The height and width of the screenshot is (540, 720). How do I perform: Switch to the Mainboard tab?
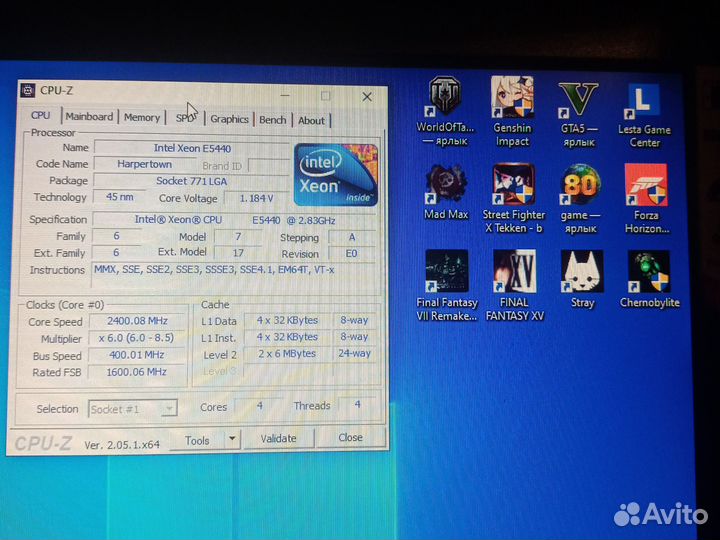89,117
